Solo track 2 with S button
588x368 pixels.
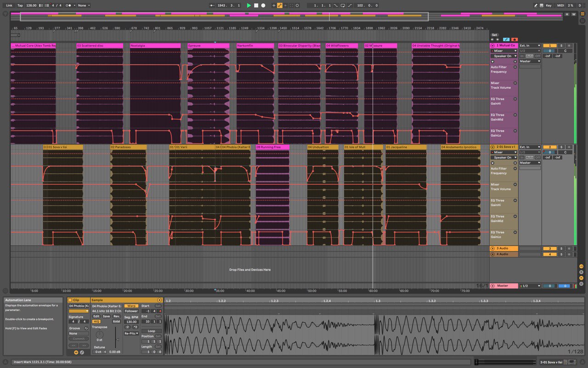click(561, 147)
